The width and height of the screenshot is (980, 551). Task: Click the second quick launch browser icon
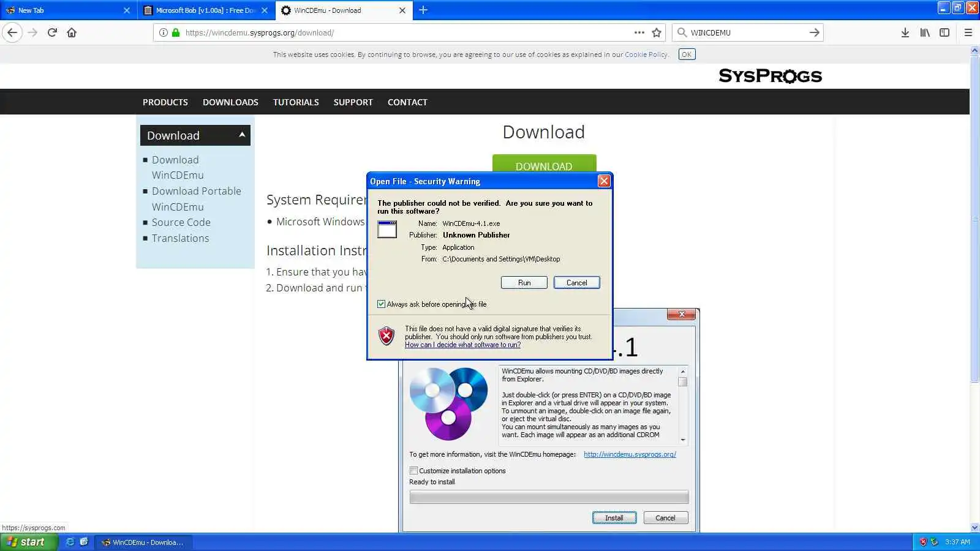84,542
